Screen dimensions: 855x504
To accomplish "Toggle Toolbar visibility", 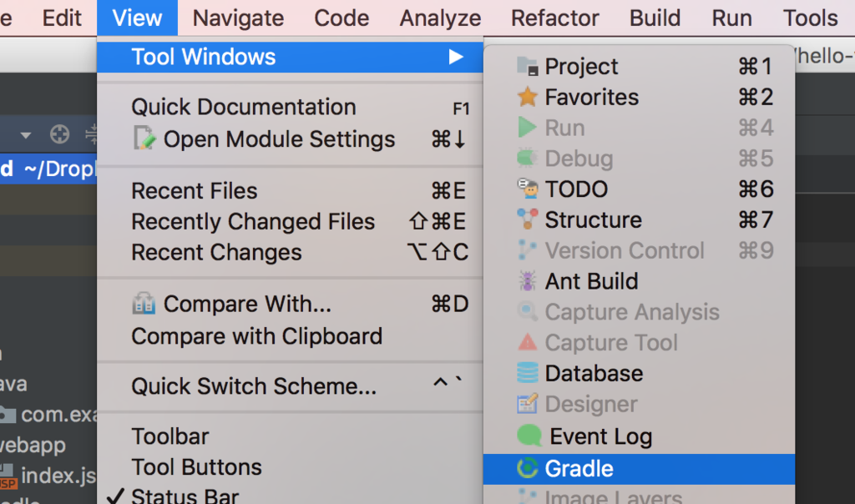I will 290,436.
